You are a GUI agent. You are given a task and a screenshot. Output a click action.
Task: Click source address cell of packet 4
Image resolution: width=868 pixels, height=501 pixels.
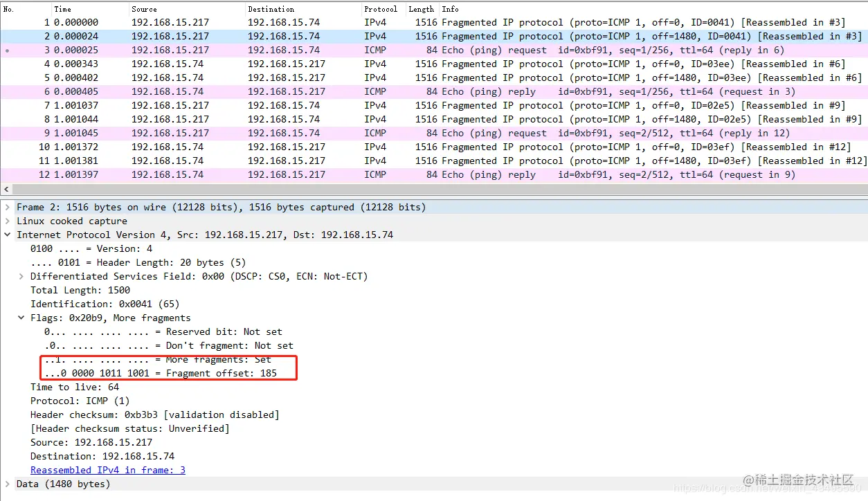(168, 64)
